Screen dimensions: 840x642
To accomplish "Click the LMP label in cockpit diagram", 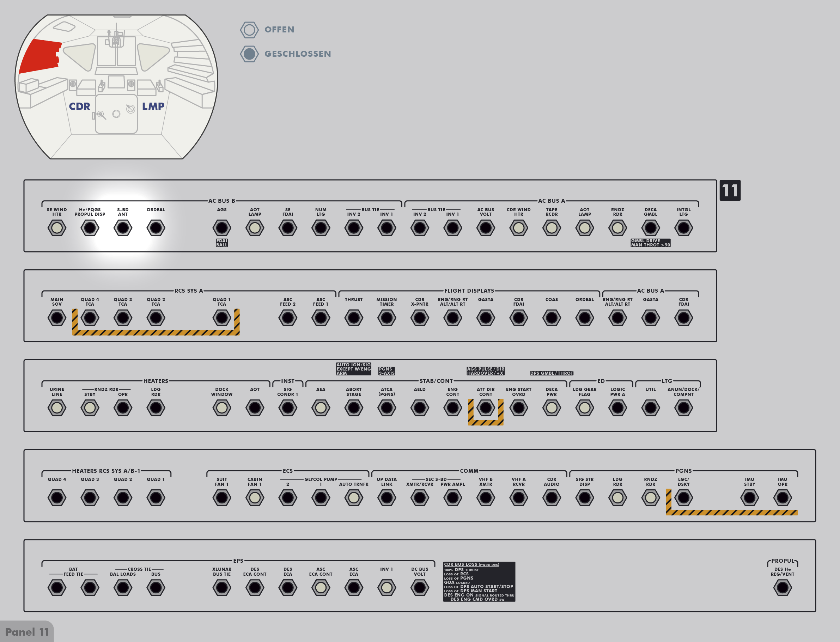I will (153, 106).
